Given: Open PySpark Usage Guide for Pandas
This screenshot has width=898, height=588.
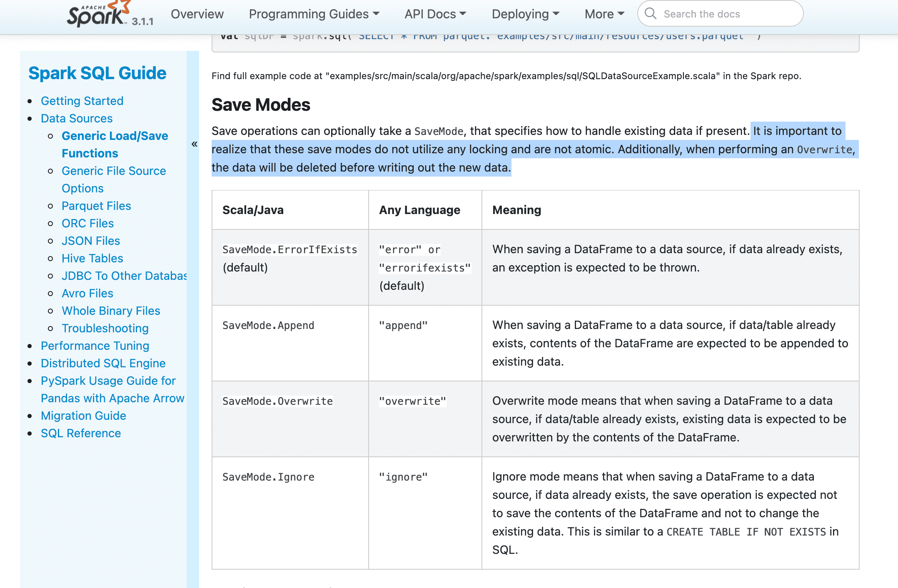Looking at the screenshot, I should click(112, 389).
